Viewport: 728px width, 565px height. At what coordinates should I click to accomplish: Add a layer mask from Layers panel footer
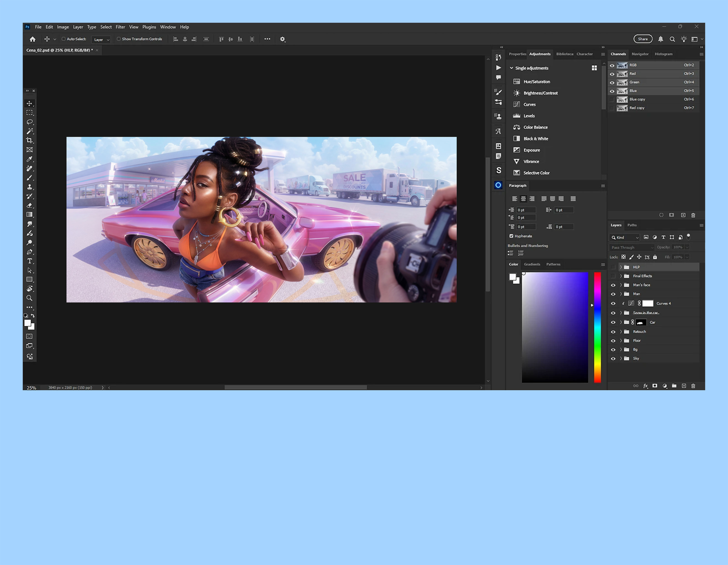point(655,386)
